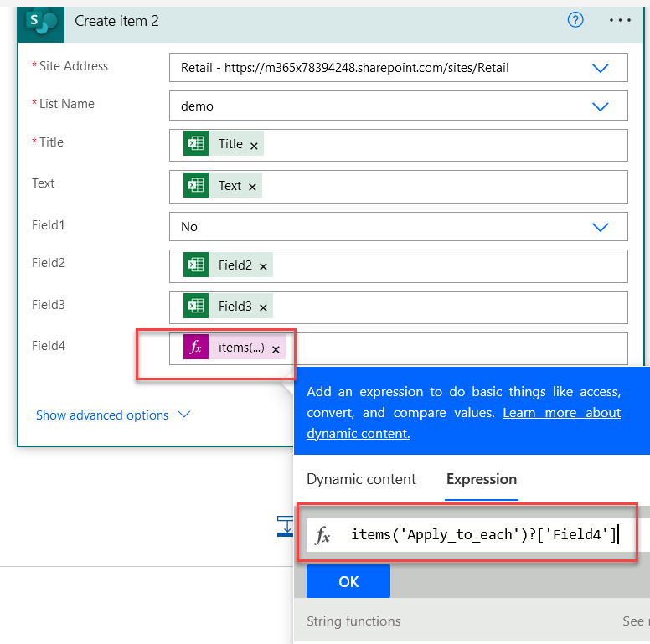Click the fx icon in the expression box

pyautogui.click(x=322, y=535)
